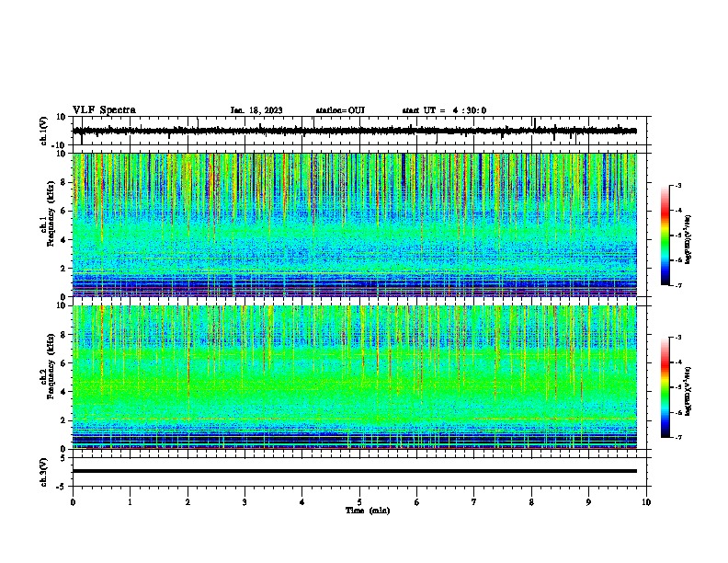Click time axis tick label "5"
Viewport: 728px width, 563px height.
359,502
